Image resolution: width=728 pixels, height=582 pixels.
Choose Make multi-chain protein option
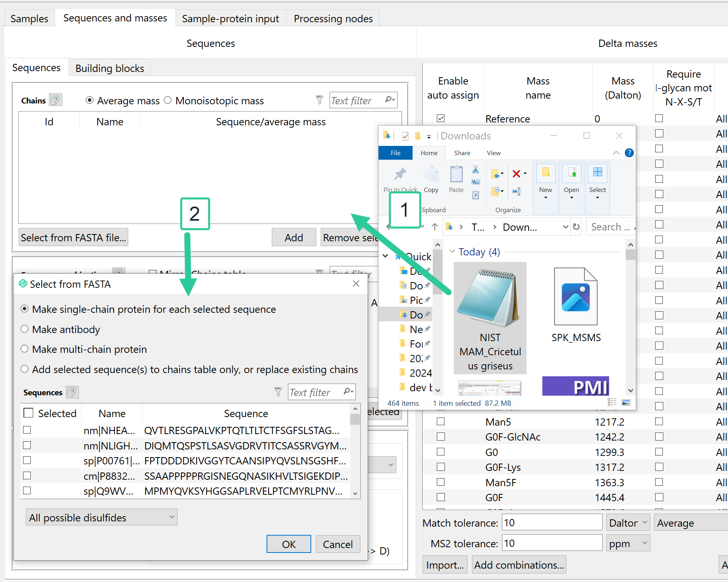click(25, 349)
